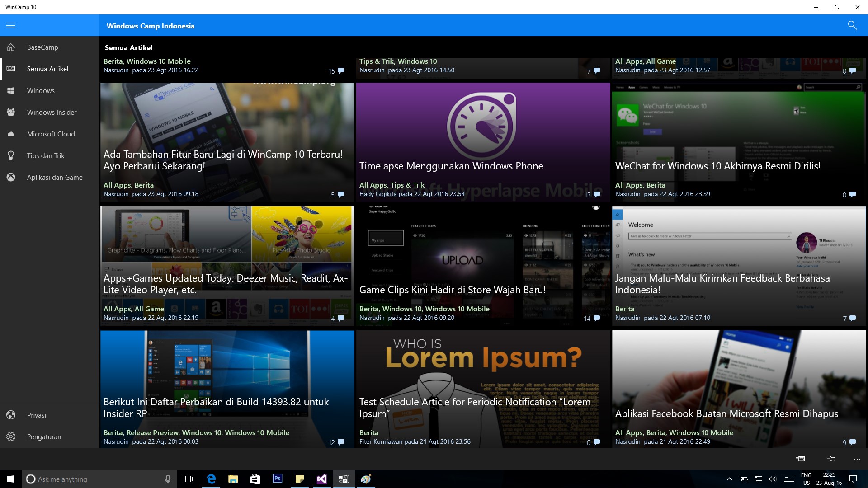Click the article list view icon in bottom bar
The height and width of the screenshot is (488, 868).
(800, 459)
